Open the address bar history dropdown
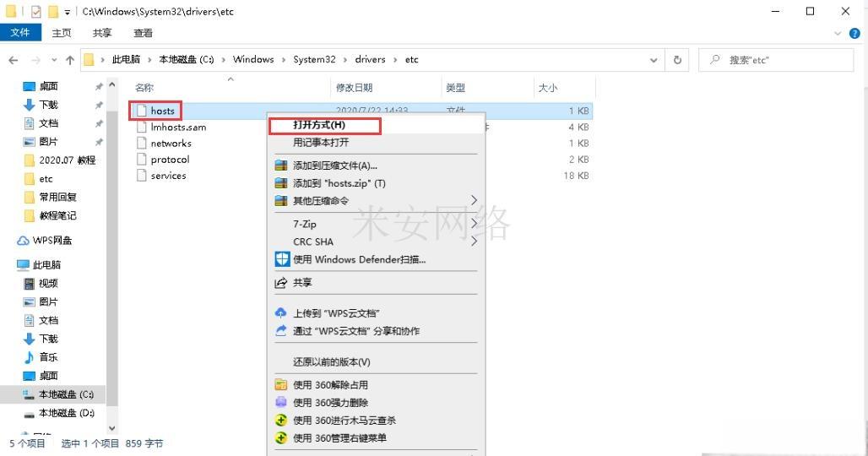The height and width of the screenshot is (456, 868). pyautogui.click(x=654, y=60)
